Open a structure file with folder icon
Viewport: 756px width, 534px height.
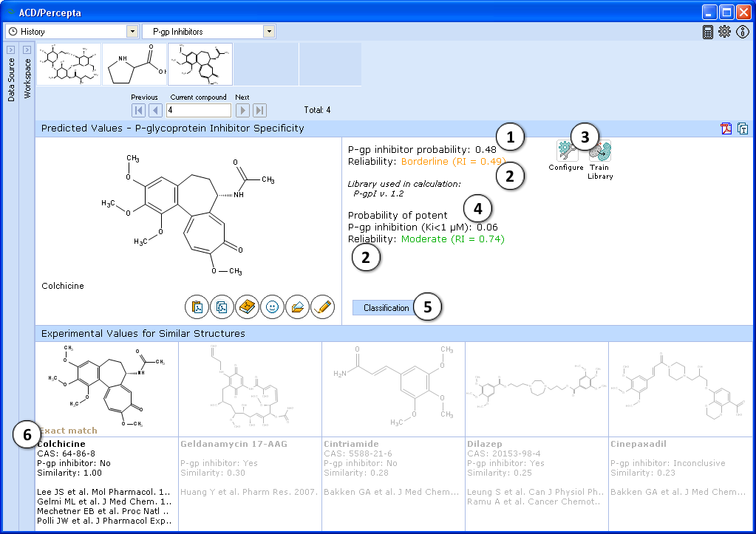pyautogui.click(x=298, y=307)
